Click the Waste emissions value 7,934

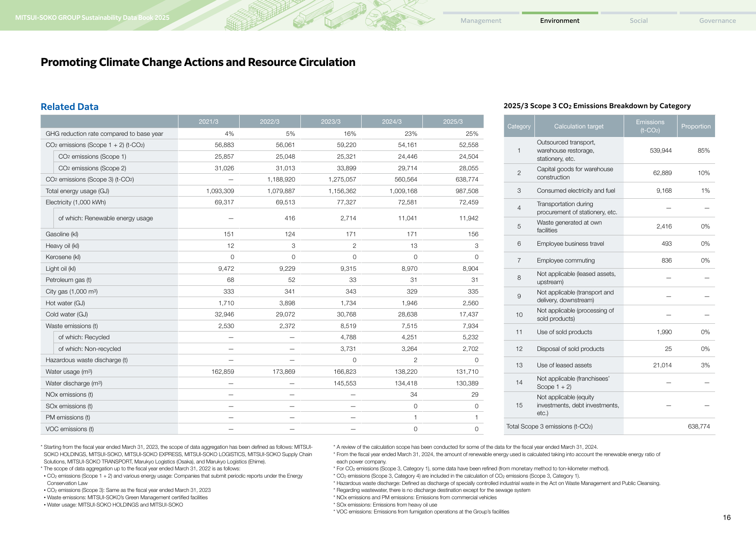[470, 326]
